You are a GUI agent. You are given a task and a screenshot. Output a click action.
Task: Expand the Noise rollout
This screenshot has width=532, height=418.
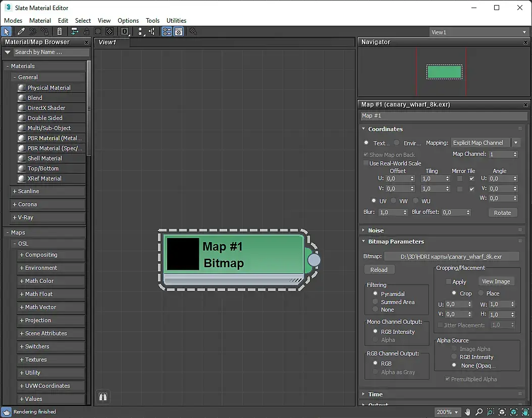coord(376,230)
